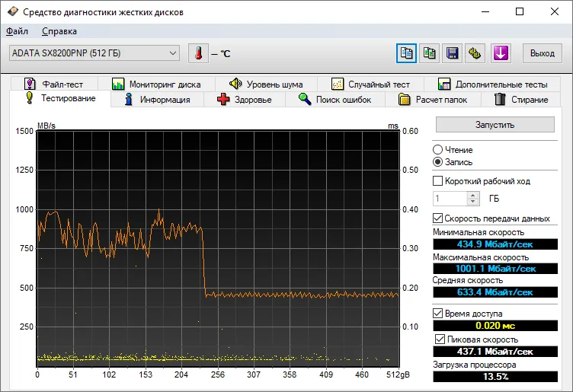The height and width of the screenshot is (392, 573).
Task: Click the thermometer temperature icon
Action: [198, 53]
